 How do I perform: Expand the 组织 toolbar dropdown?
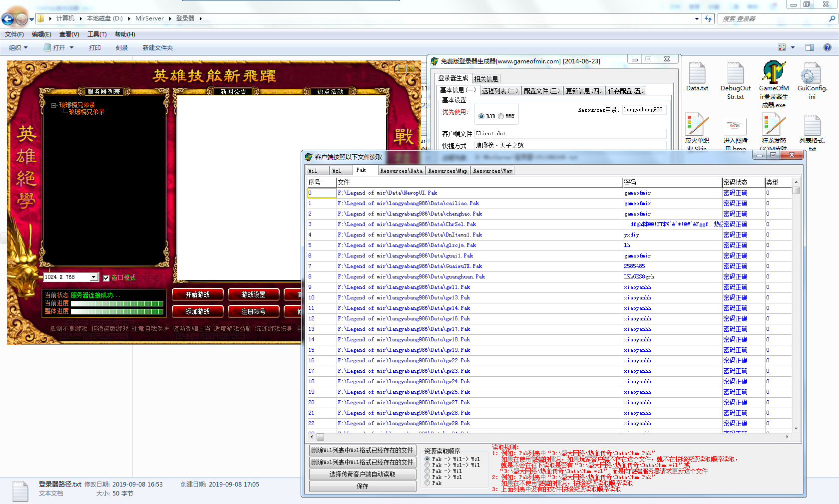point(18,48)
